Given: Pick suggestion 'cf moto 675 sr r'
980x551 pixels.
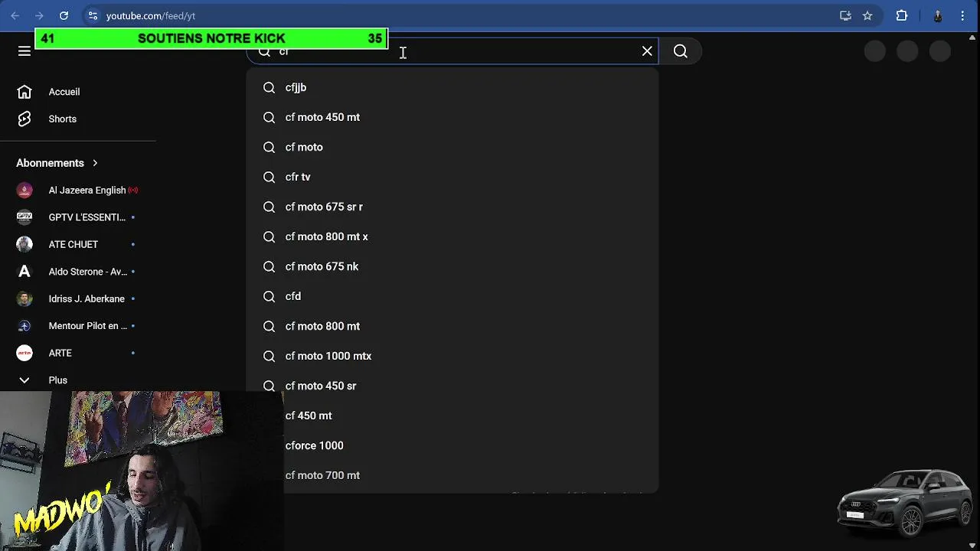Looking at the screenshot, I should point(452,207).
